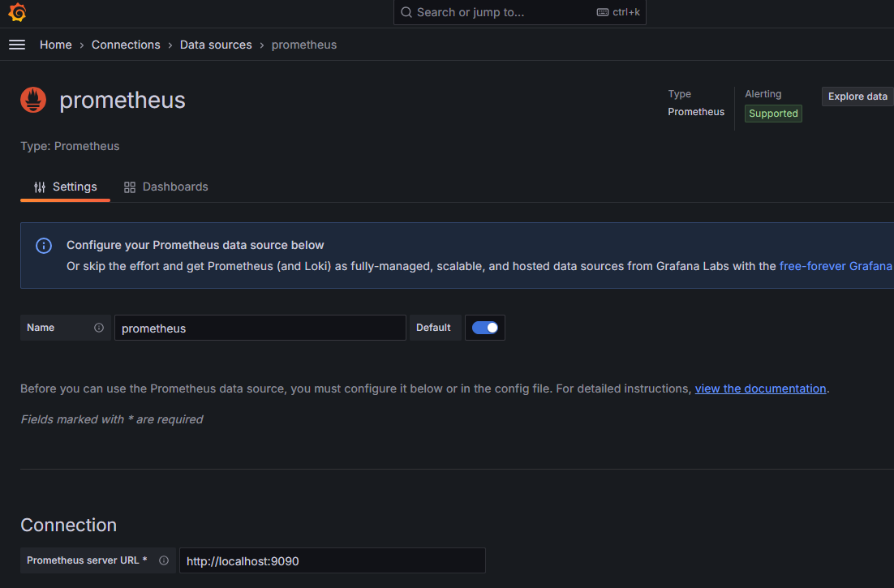This screenshot has height=588, width=894.
Task: Click the Settings tab sliders icon
Action: click(39, 187)
